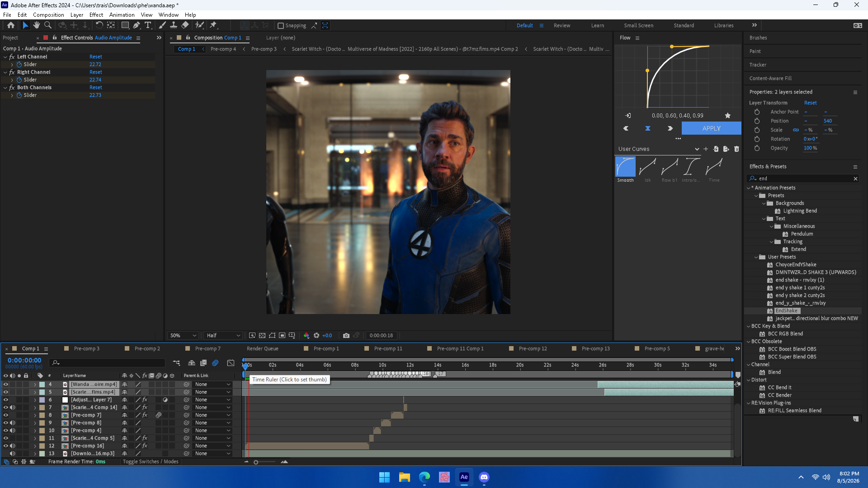Go to the Home screen icon

[11, 25]
